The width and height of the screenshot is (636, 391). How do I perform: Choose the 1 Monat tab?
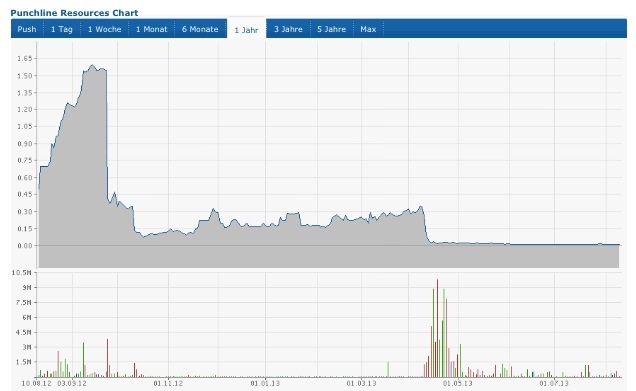(152, 29)
